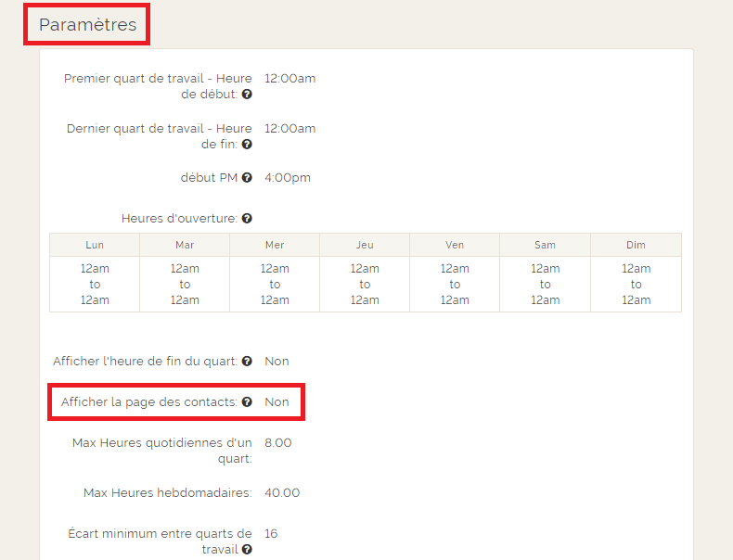Viewport: 733px width, 560px height.
Task: Click the value 16 for Écart minimum
Action: (271, 534)
